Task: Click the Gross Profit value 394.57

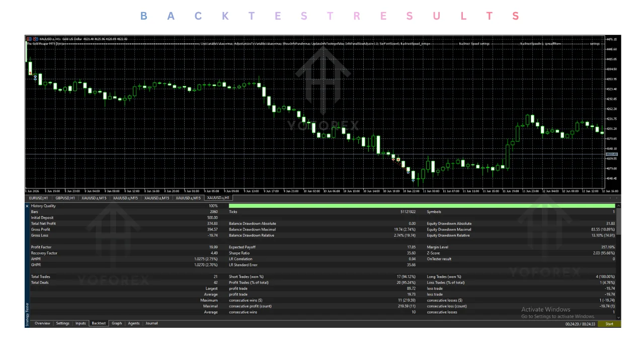Action: [212, 230]
